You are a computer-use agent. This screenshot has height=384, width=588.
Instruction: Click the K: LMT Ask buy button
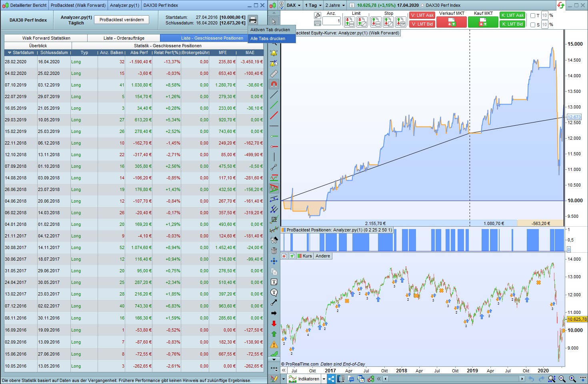tap(512, 15)
